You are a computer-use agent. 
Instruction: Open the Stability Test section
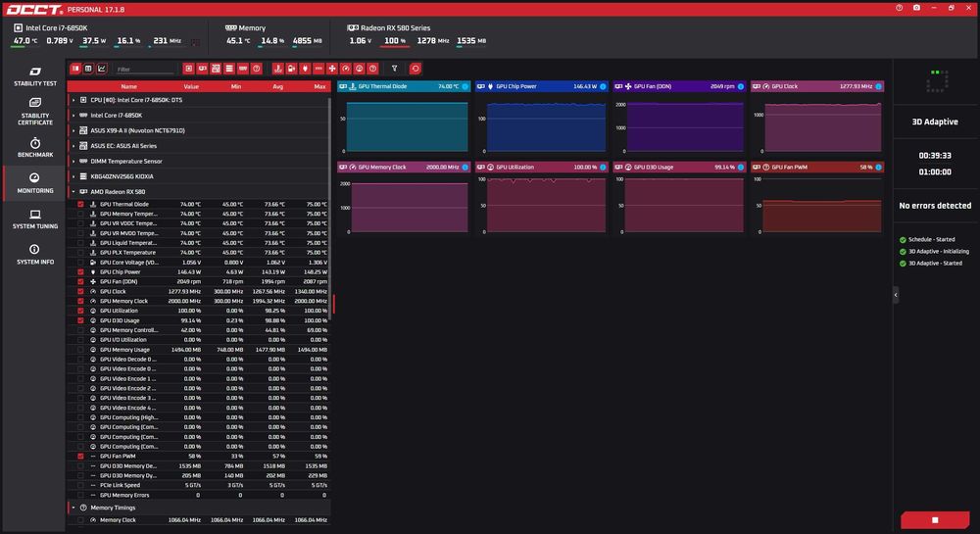point(35,76)
